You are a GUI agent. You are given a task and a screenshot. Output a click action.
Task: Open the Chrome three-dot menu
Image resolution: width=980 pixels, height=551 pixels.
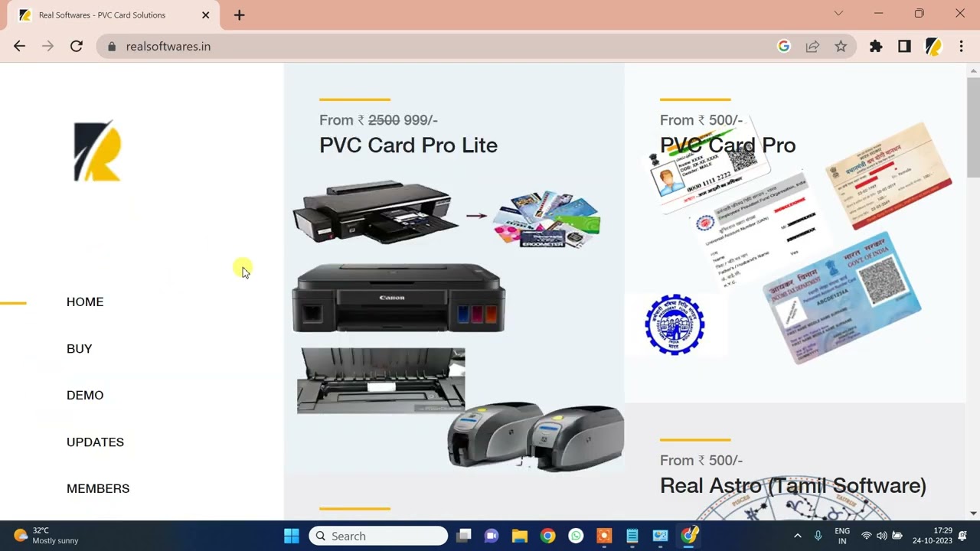click(961, 47)
